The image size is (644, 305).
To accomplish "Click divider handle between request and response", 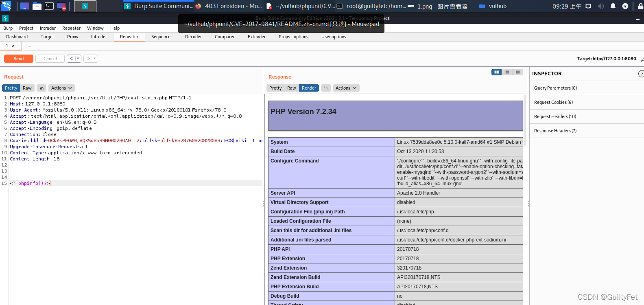I will (x=263, y=204).
